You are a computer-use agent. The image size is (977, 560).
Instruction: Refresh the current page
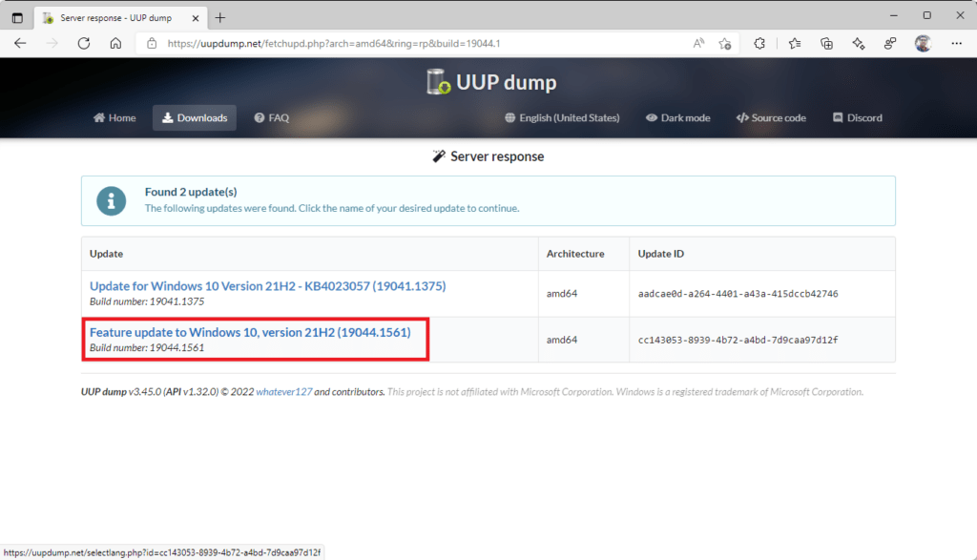[x=84, y=43]
